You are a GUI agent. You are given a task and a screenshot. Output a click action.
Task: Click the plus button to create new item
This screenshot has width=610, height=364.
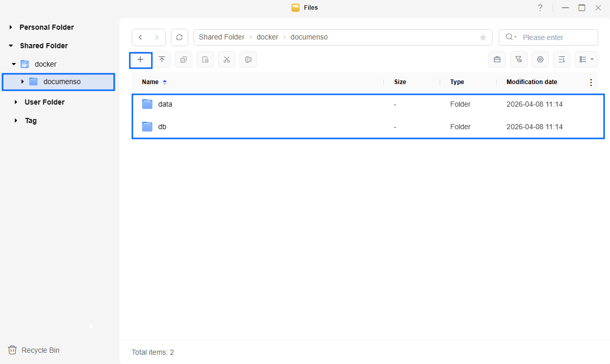[140, 59]
